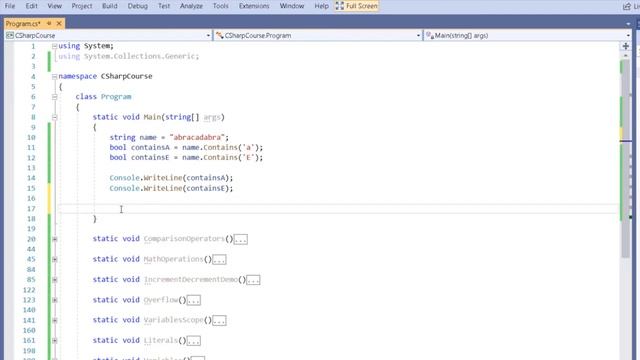Open the Tools menu

(220, 6)
